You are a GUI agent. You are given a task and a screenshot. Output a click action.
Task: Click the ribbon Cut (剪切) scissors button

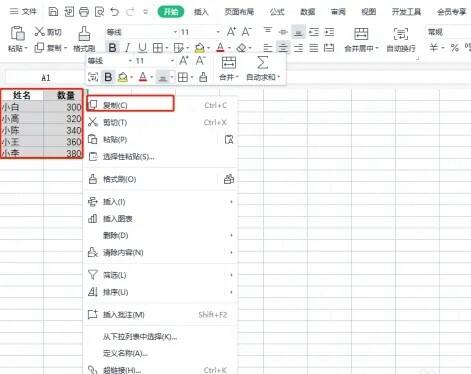48,32
